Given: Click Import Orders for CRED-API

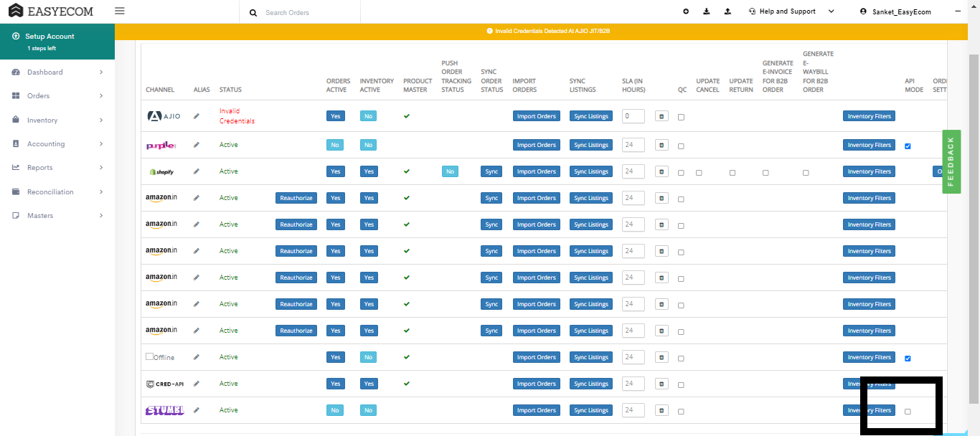Looking at the screenshot, I should tap(537, 384).
